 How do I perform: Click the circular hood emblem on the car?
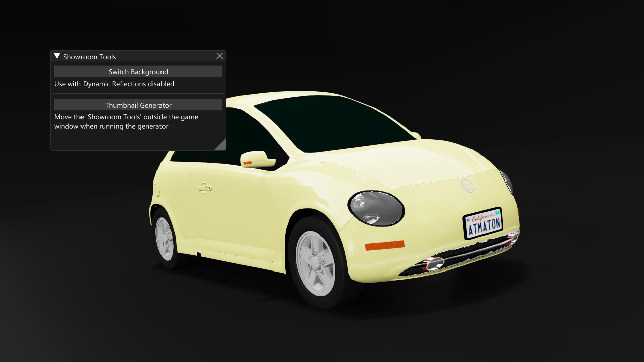point(468,187)
